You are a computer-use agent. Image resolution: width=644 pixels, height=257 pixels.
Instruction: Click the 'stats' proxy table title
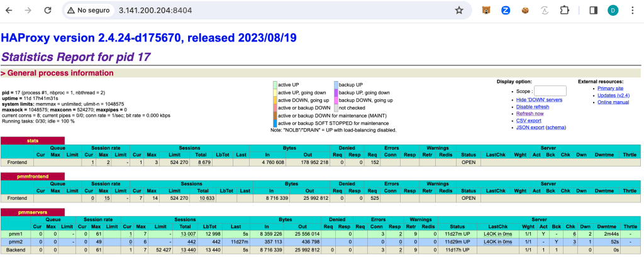tap(33, 141)
